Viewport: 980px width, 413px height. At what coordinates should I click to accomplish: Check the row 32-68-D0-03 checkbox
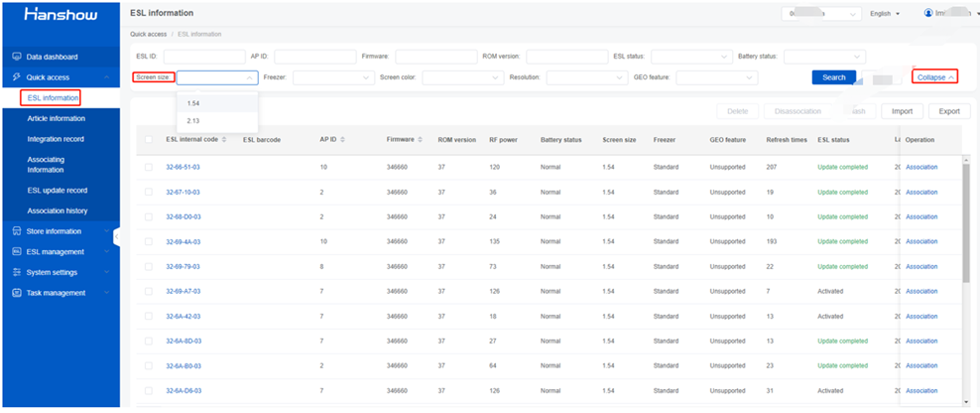(149, 216)
